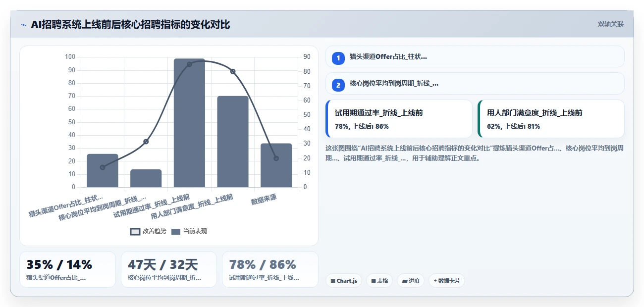Click the tallest bar for 试用期通过率
This screenshot has height=307, width=644.
[189, 123]
